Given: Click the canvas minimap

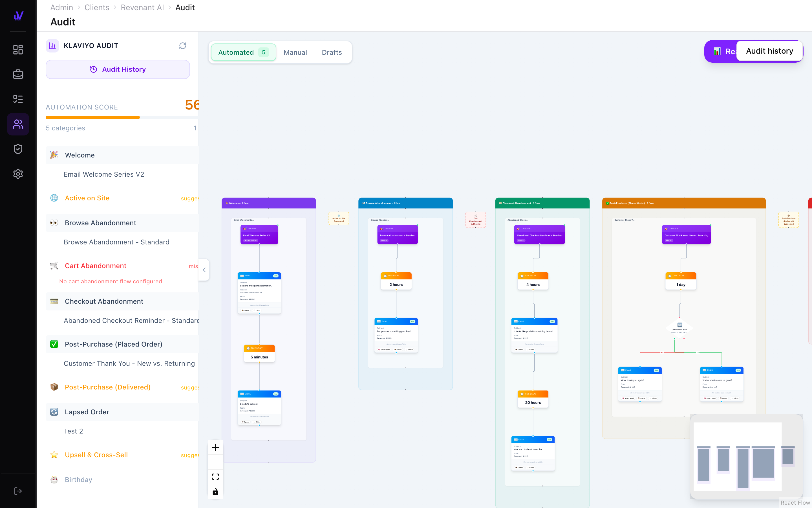Looking at the screenshot, I should [747, 457].
